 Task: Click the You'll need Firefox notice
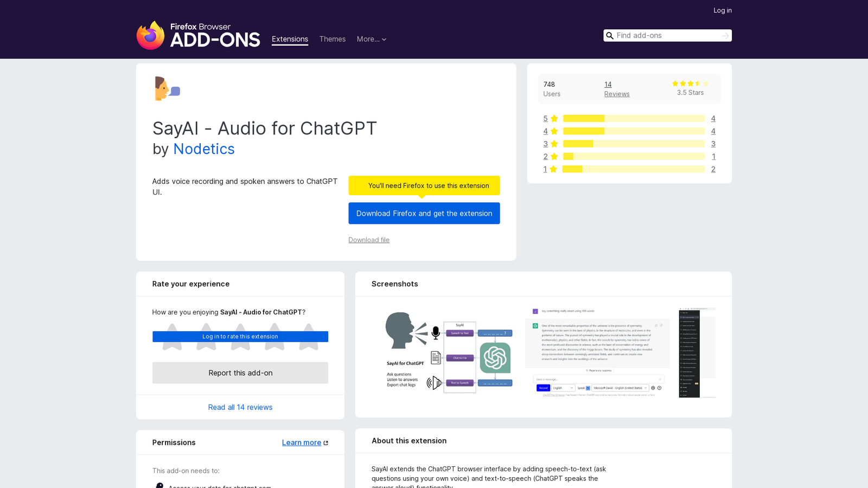[x=424, y=185]
